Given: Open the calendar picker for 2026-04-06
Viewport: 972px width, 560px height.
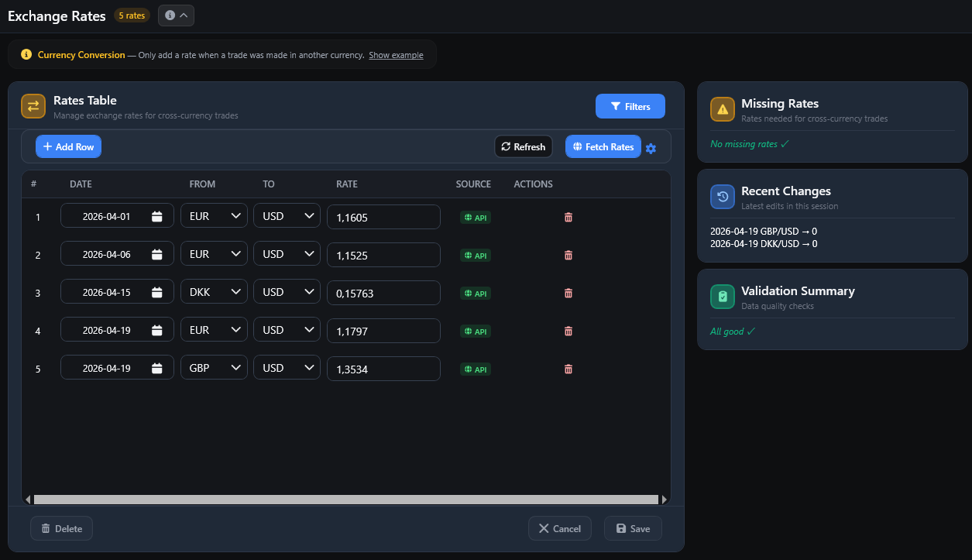Looking at the screenshot, I should 157,254.
